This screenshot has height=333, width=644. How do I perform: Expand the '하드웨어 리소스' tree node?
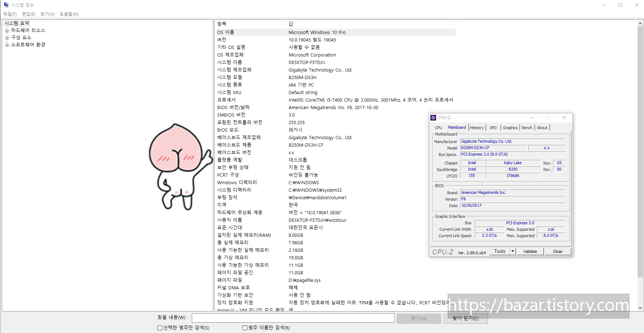click(7, 31)
